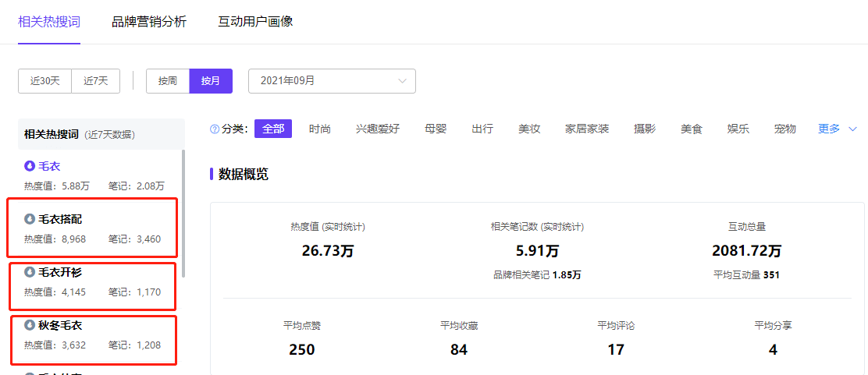
Task: Switch to 按周 weekly view
Action: pyautogui.click(x=168, y=81)
